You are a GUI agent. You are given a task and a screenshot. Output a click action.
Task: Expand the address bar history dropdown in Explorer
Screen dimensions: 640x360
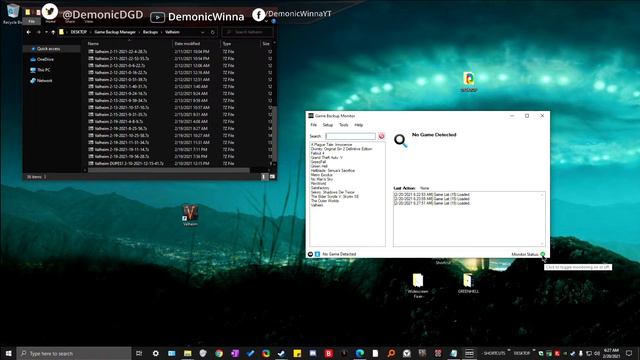[x=202, y=32]
